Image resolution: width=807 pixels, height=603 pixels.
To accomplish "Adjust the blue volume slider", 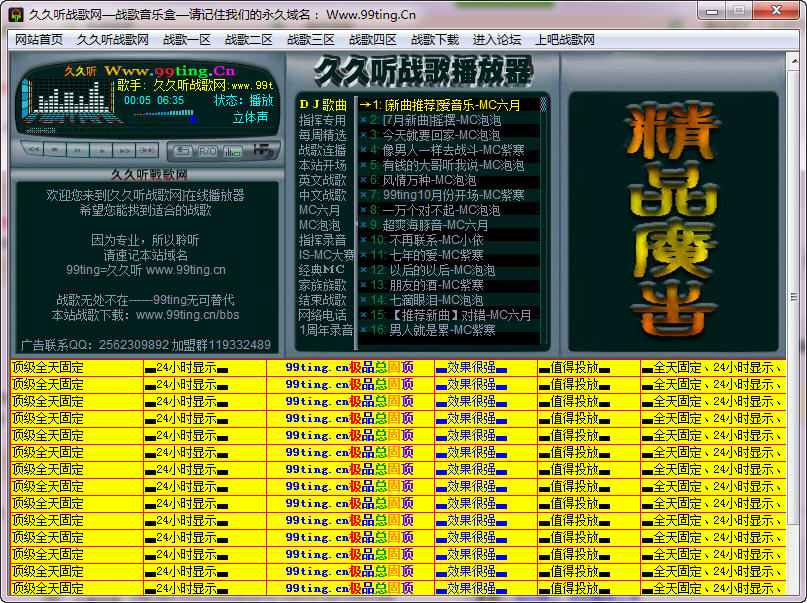I will (164, 114).
